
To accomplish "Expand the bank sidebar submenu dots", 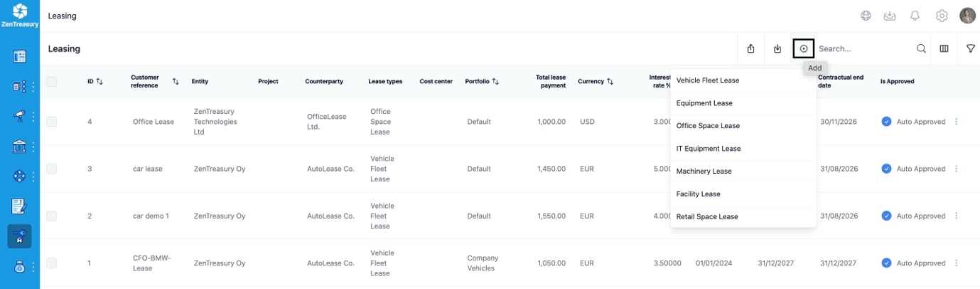I will (33, 147).
